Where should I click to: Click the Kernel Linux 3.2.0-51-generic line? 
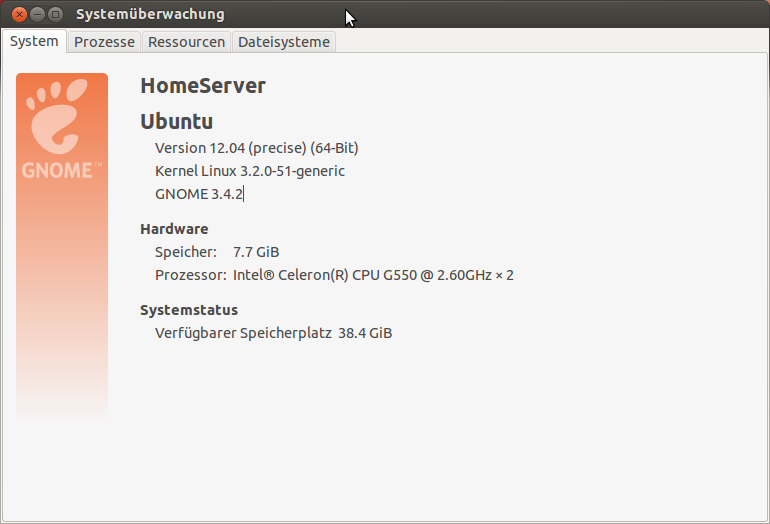pyautogui.click(x=250, y=171)
